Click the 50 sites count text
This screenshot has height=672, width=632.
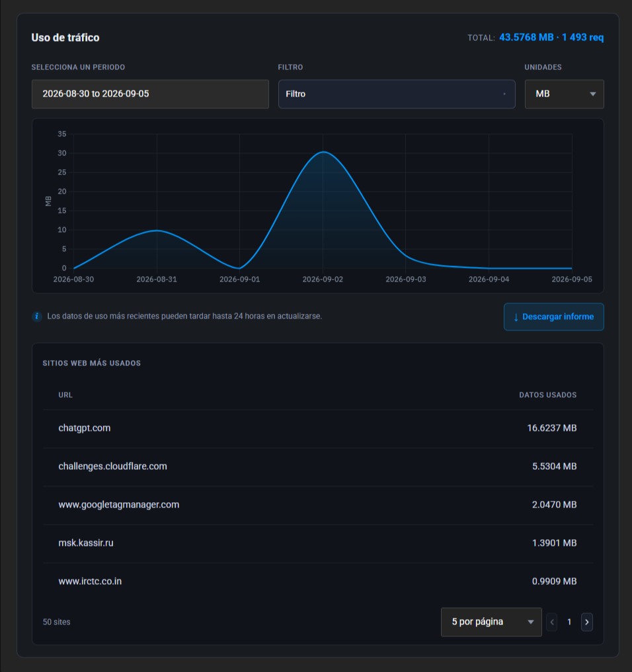pos(57,622)
